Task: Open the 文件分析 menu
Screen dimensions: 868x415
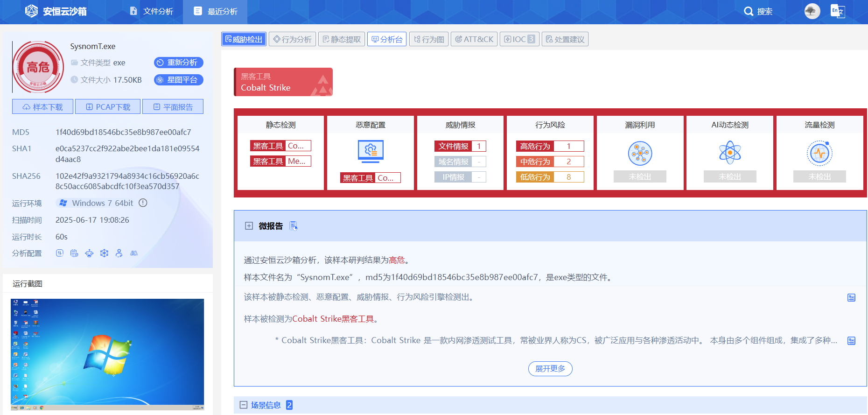Action: tap(151, 11)
